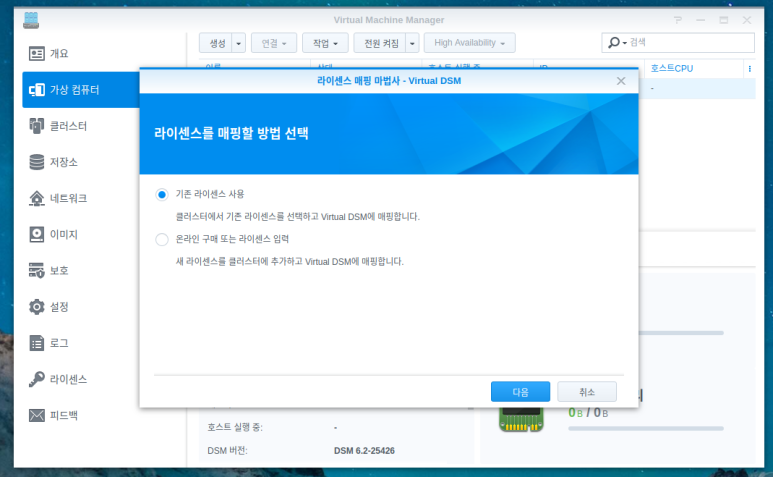This screenshot has width=773, height=477.
Task: Click the 라이센스 key icon
Action: pyautogui.click(x=36, y=379)
